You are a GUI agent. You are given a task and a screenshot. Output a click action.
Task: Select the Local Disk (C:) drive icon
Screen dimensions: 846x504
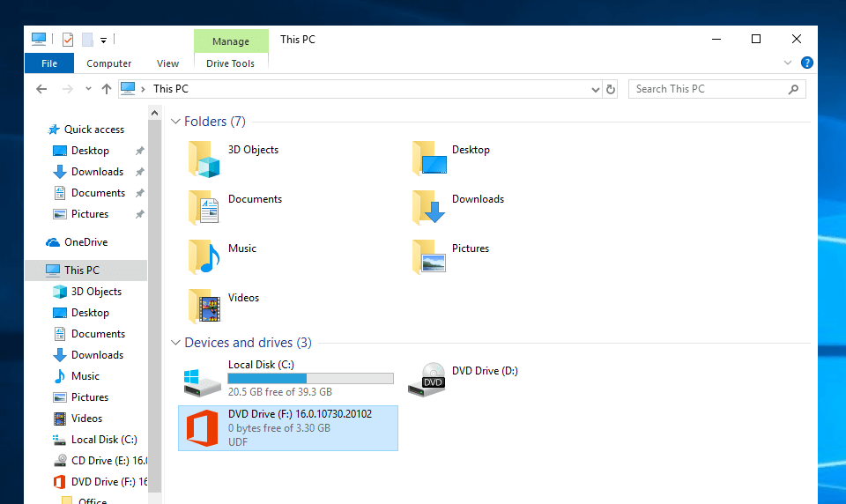coord(203,382)
